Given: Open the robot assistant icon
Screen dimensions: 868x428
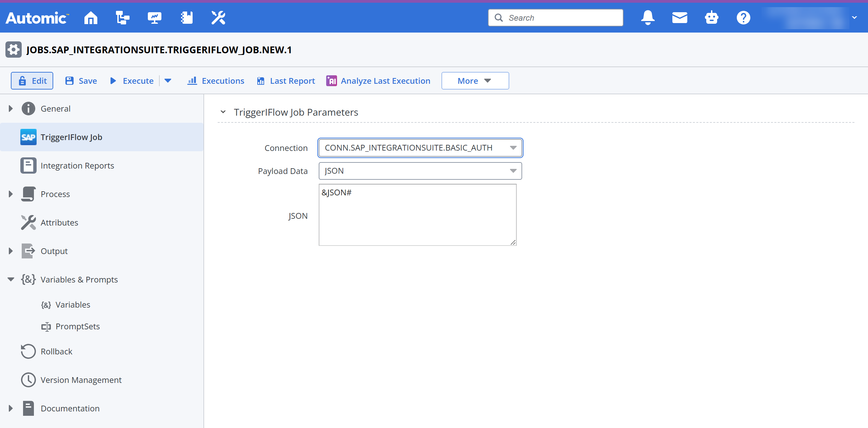Looking at the screenshot, I should tap(711, 18).
